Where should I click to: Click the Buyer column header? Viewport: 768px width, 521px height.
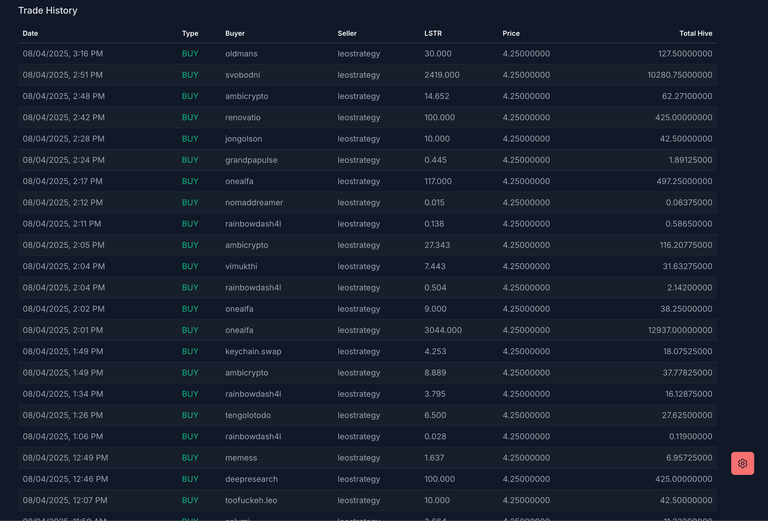tap(235, 33)
